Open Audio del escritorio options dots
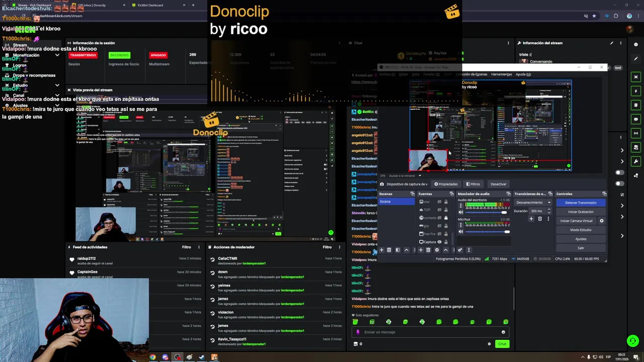The height and width of the screenshot is (362, 644). (x=461, y=205)
